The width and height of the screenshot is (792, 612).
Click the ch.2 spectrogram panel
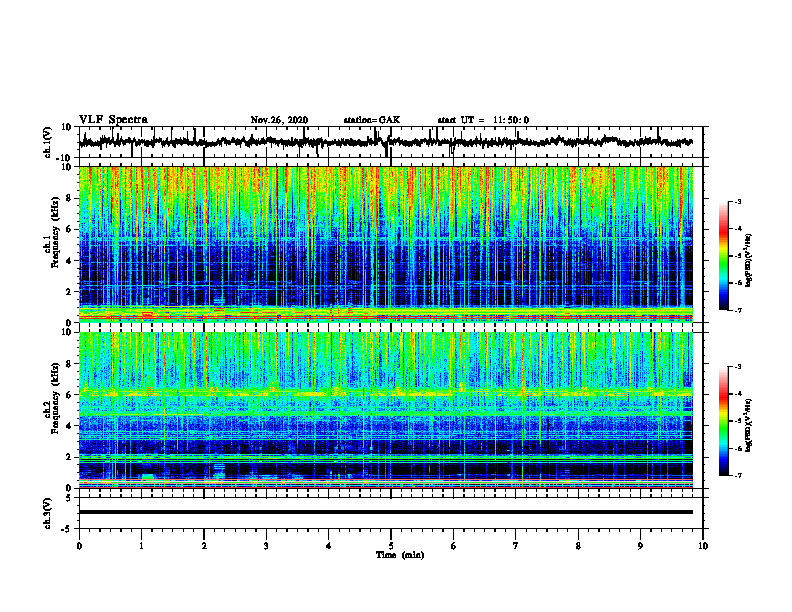point(385,410)
